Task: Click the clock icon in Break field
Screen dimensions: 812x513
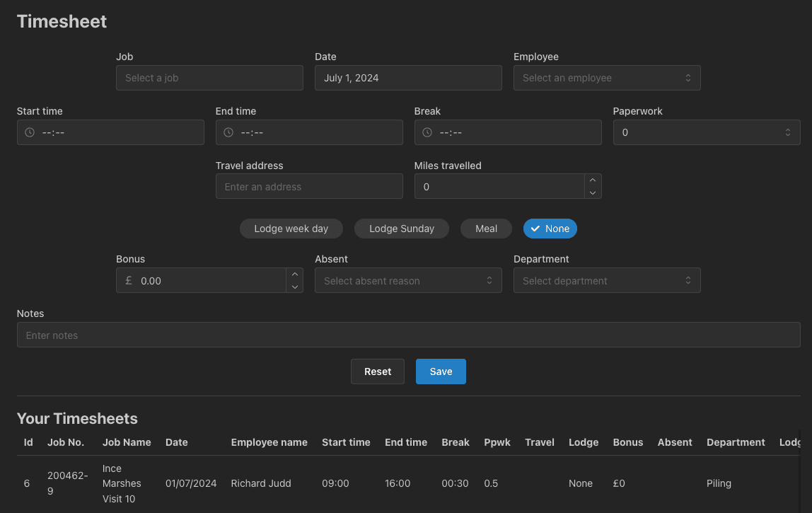Action: pyautogui.click(x=427, y=132)
